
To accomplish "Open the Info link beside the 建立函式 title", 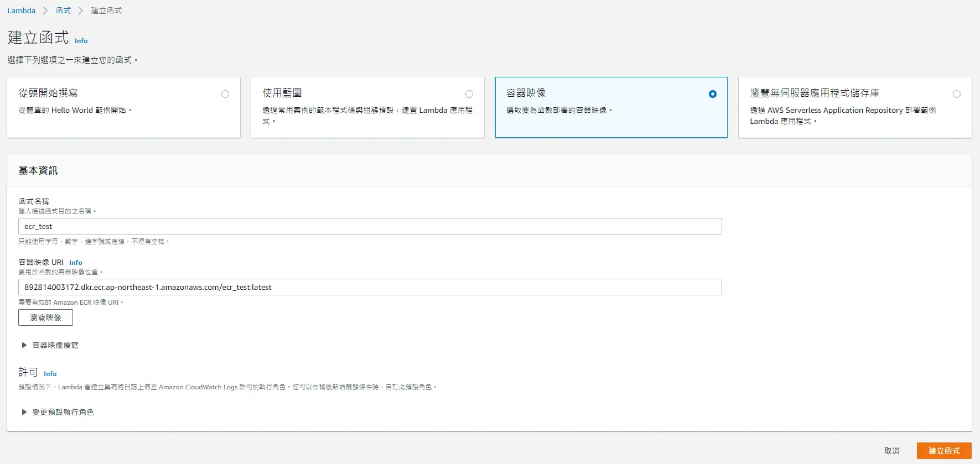I will tap(81, 41).
